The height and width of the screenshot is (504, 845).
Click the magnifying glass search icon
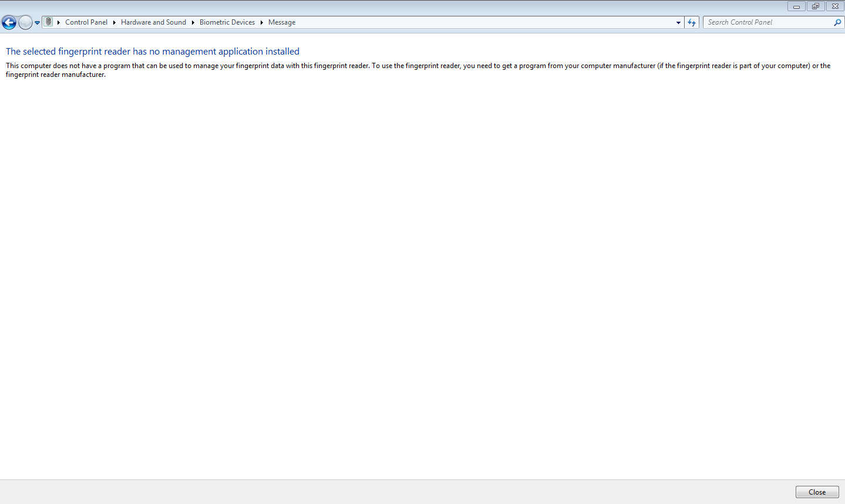(x=837, y=22)
